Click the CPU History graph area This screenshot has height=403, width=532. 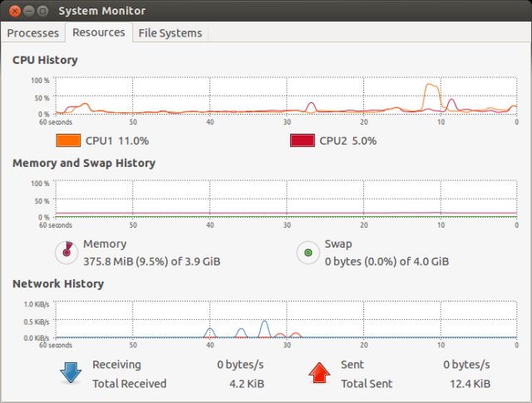coord(285,96)
